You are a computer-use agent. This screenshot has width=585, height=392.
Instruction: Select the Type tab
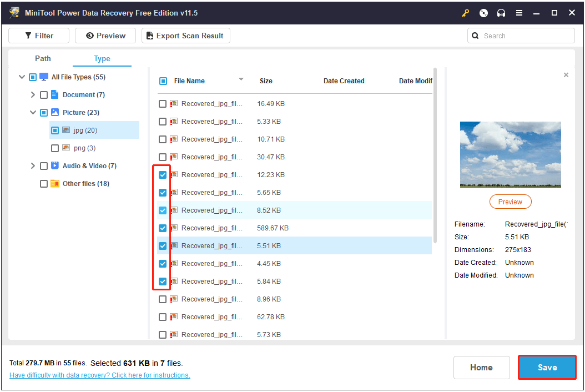click(x=102, y=58)
